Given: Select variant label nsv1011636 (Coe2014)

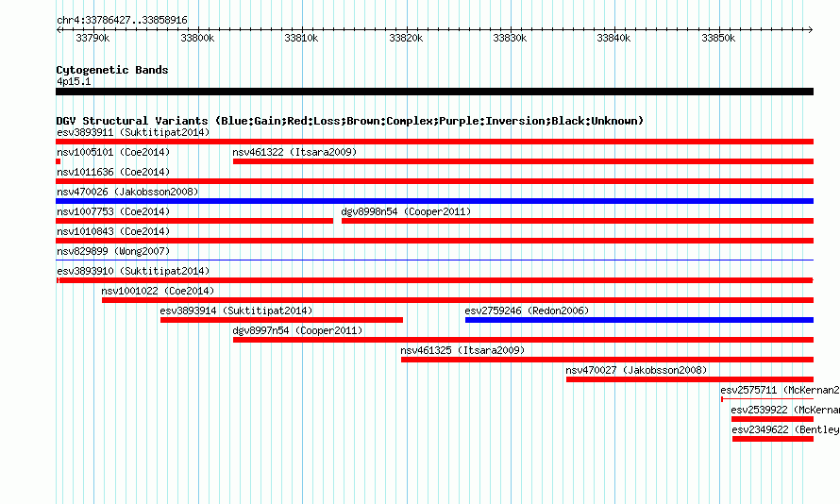Looking at the screenshot, I should click(x=113, y=172).
